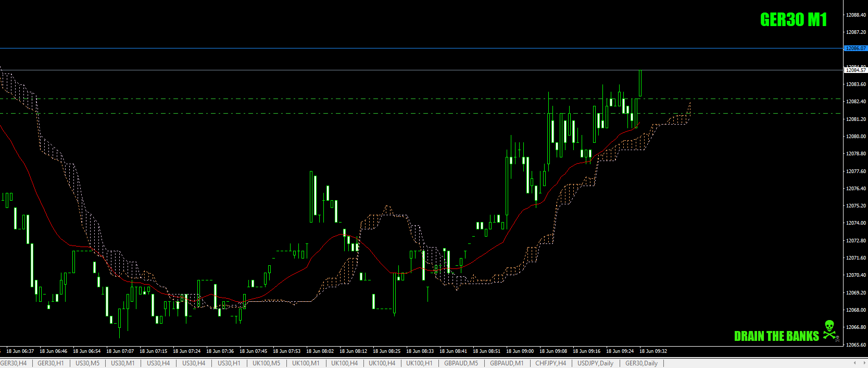Click the 12088.40 price axis label
Viewport: 868px width, 368px height.
tap(856, 15)
